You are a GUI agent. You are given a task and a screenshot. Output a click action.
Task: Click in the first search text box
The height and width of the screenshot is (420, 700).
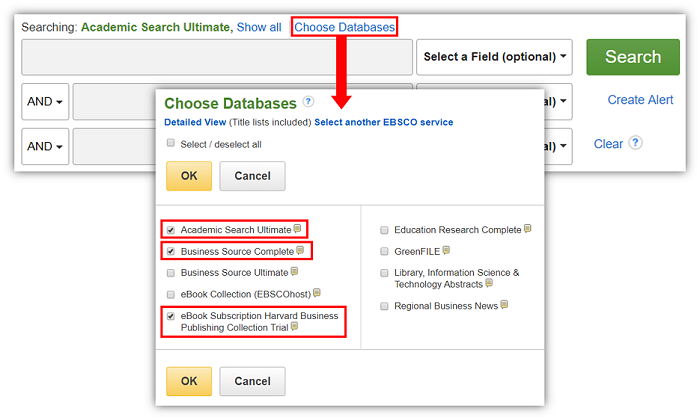217,57
